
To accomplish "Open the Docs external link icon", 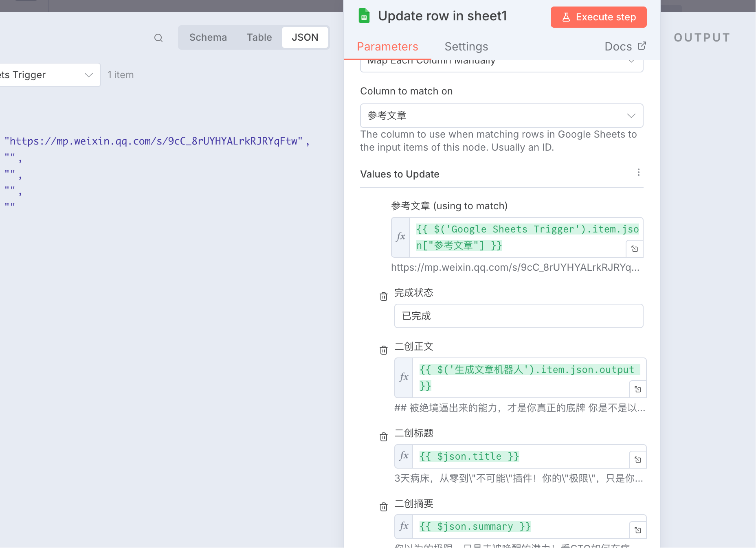I will point(642,46).
